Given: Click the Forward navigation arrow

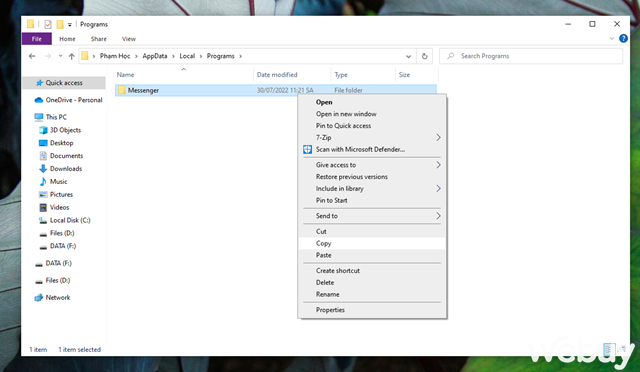Looking at the screenshot, I should (48, 56).
